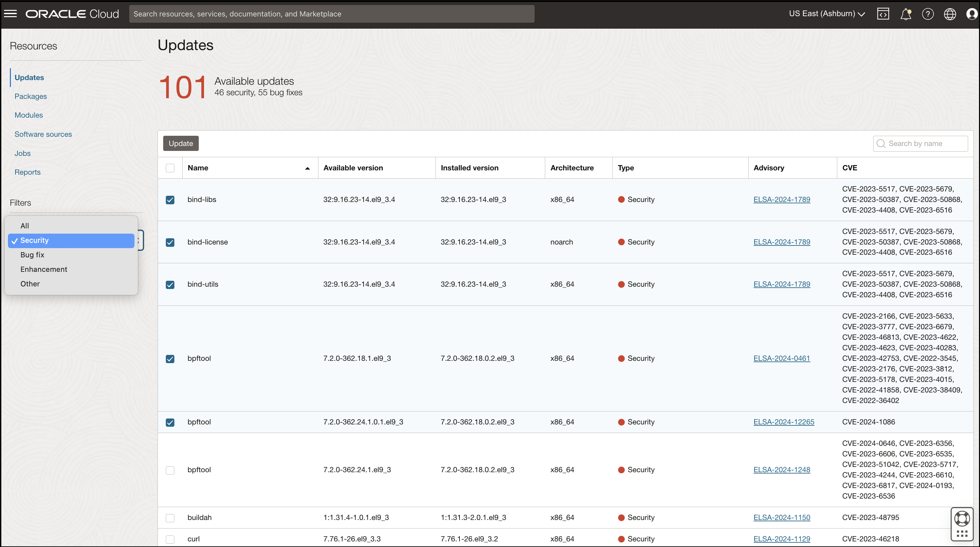
Task: Check the buildah row checkbox
Action: pos(170,518)
